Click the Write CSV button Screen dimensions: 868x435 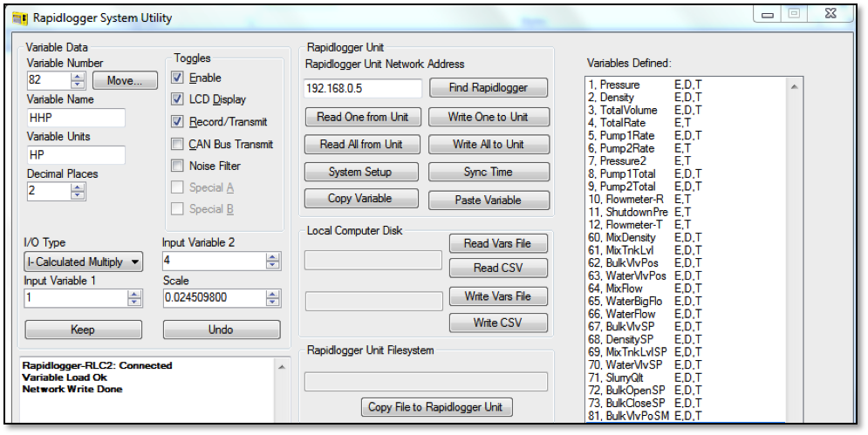point(497,323)
